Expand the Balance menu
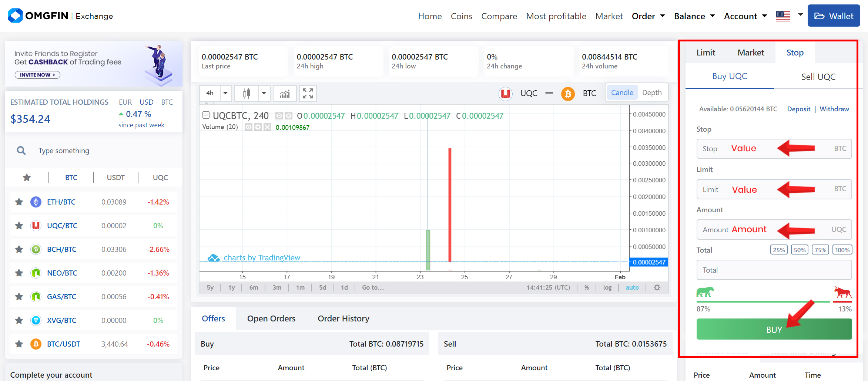The width and height of the screenshot is (868, 381). 694,16
